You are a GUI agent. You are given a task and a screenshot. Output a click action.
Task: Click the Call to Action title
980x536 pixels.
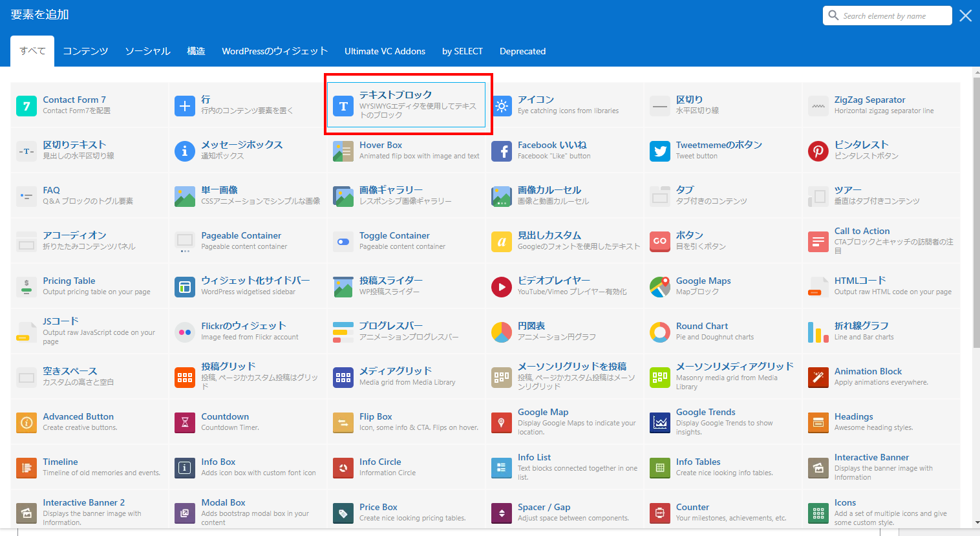pos(862,231)
